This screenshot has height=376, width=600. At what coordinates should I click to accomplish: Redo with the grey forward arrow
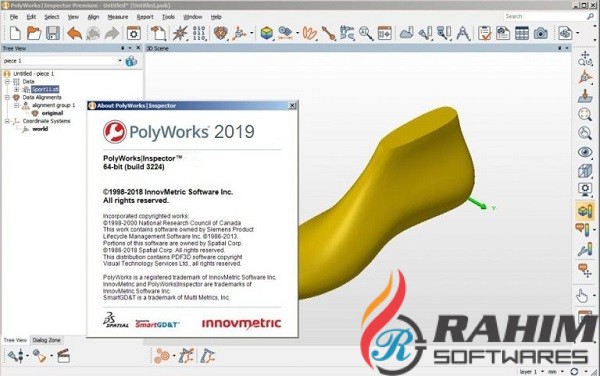point(112,33)
